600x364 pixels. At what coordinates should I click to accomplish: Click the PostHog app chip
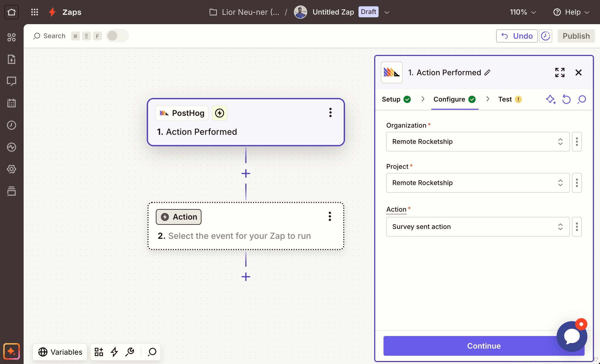[x=182, y=113]
